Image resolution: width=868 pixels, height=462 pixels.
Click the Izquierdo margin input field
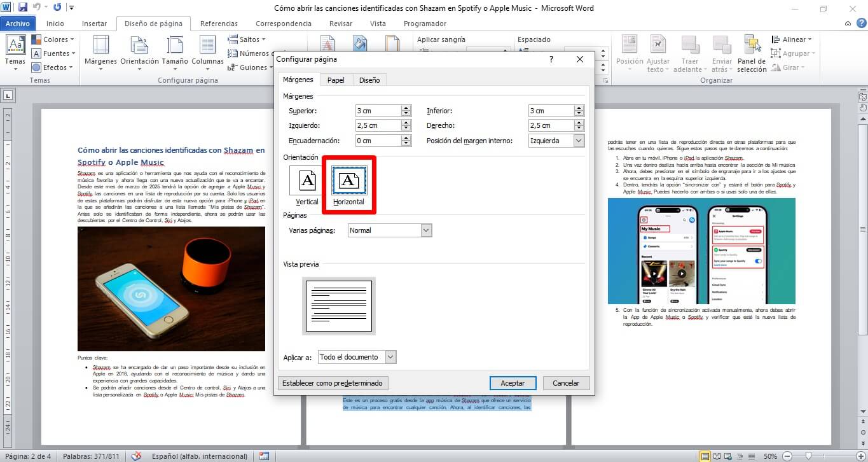pos(378,125)
